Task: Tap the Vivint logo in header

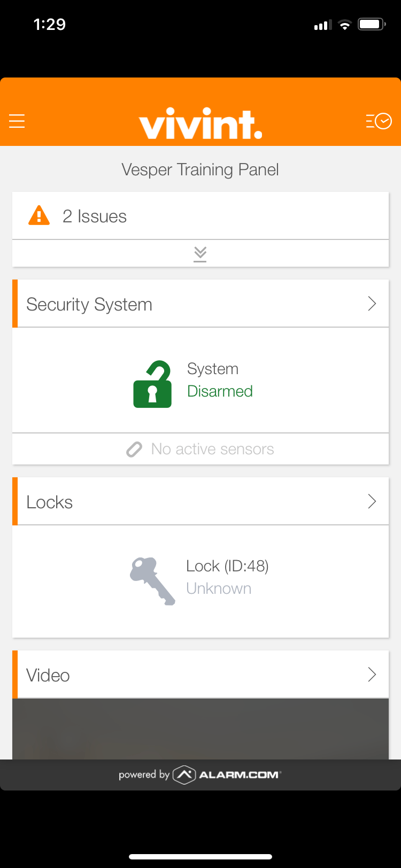Action: coord(200,123)
